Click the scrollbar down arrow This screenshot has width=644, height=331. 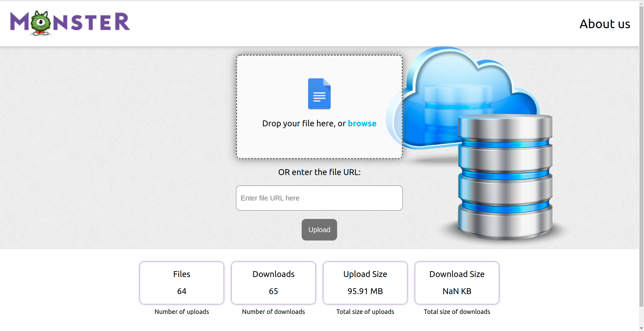click(x=642, y=328)
